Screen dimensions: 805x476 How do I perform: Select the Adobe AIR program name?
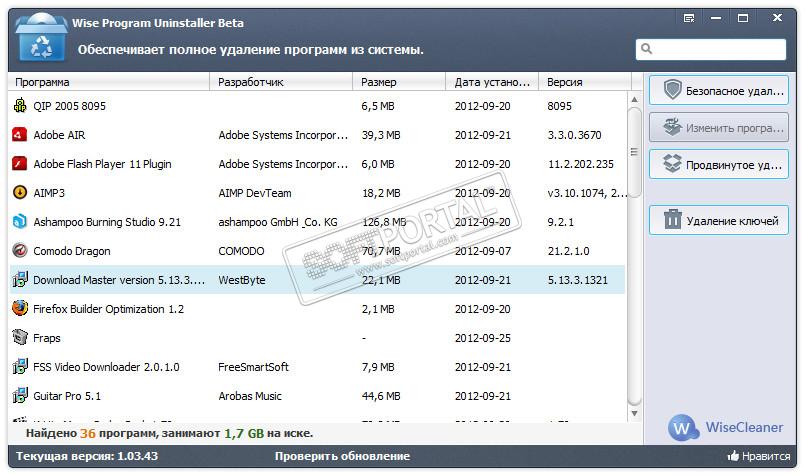59,135
